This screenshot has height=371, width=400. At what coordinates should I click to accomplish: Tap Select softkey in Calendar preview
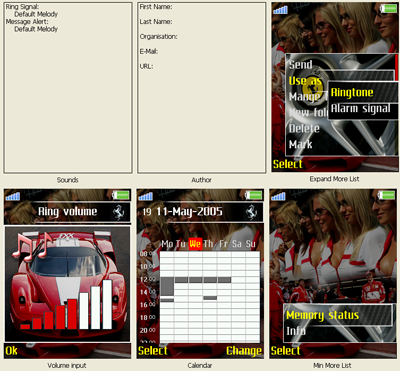click(x=153, y=351)
